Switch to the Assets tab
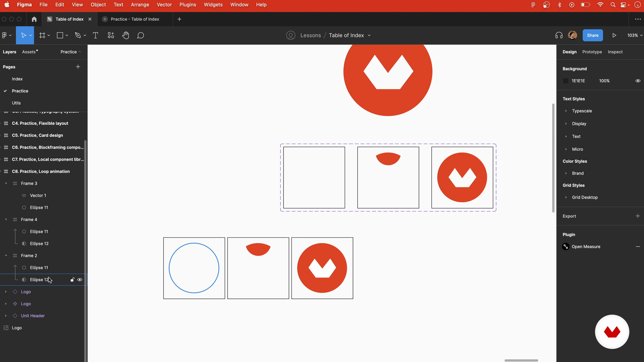Screen dimensions: 644x362 tap(29, 52)
